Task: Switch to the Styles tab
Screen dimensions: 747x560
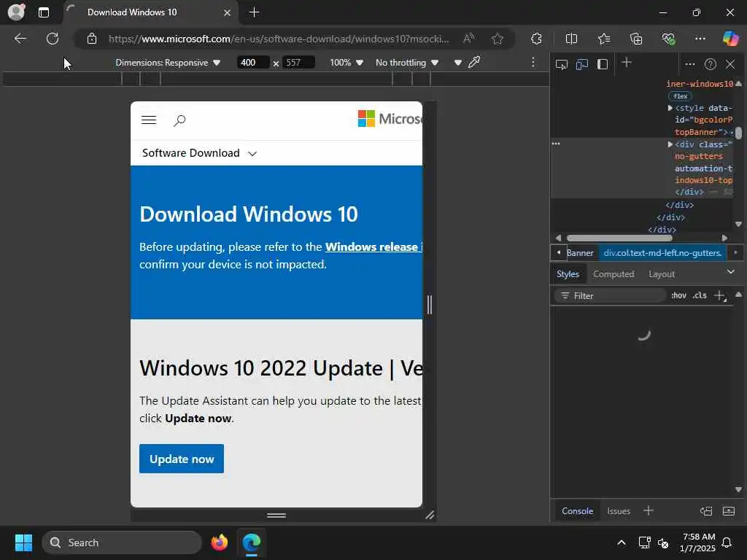Action: click(568, 274)
